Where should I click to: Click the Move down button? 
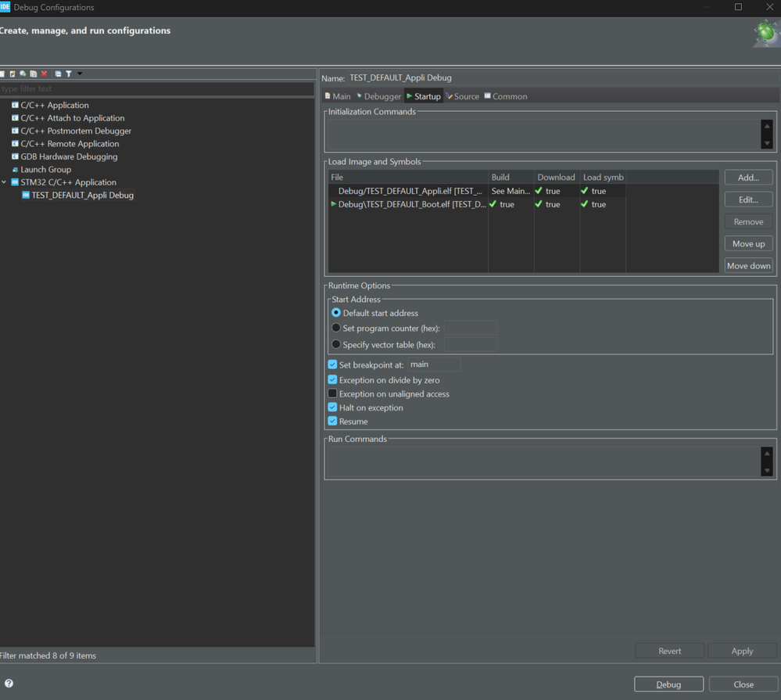(749, 266)
